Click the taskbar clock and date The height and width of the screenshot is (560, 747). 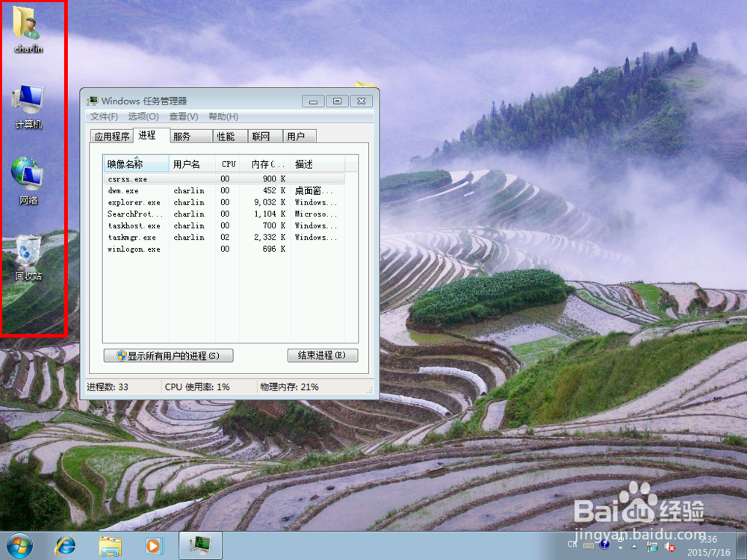708,546
